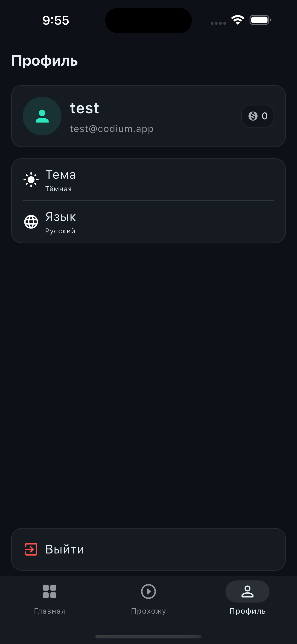
Task: Tap the teal user avatar icon
Action: [42, 116]
